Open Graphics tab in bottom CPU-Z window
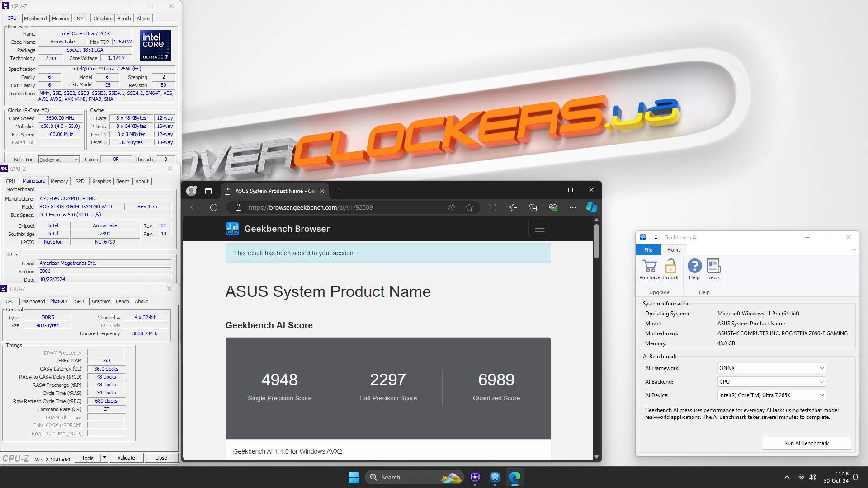The height and width of the screenshot is (488, 868). click(x=101, y=301)
